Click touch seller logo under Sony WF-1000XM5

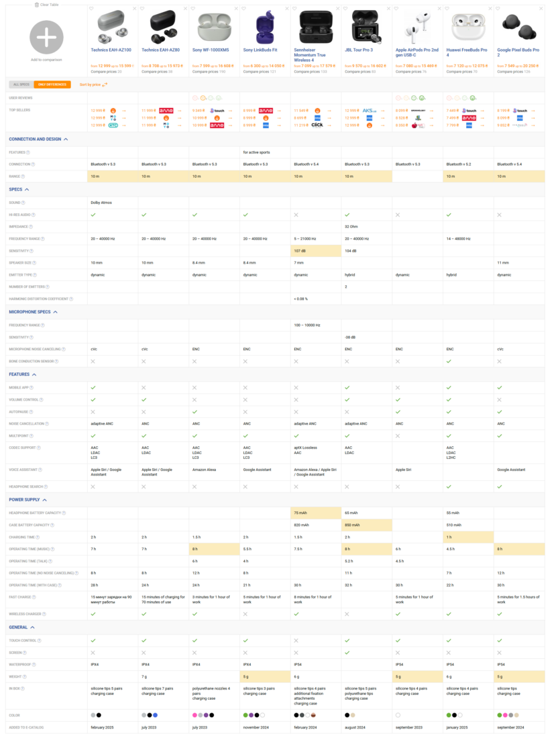[x=217, y=111]
